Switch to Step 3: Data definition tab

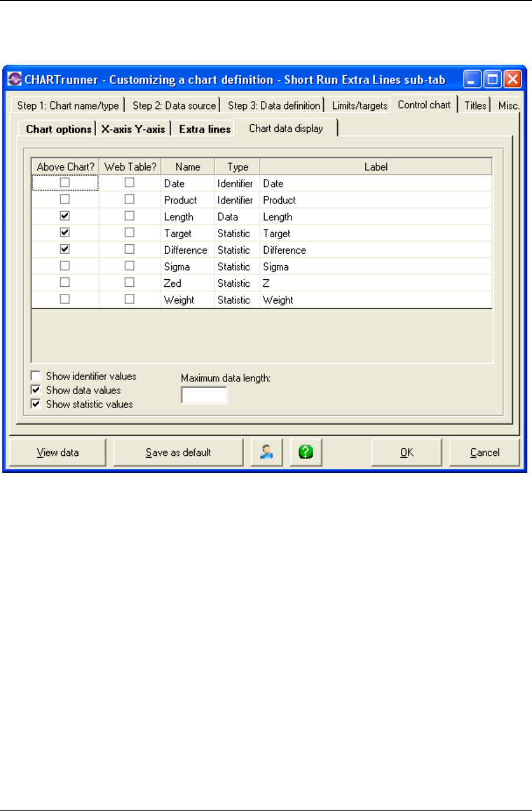(274, 106)
